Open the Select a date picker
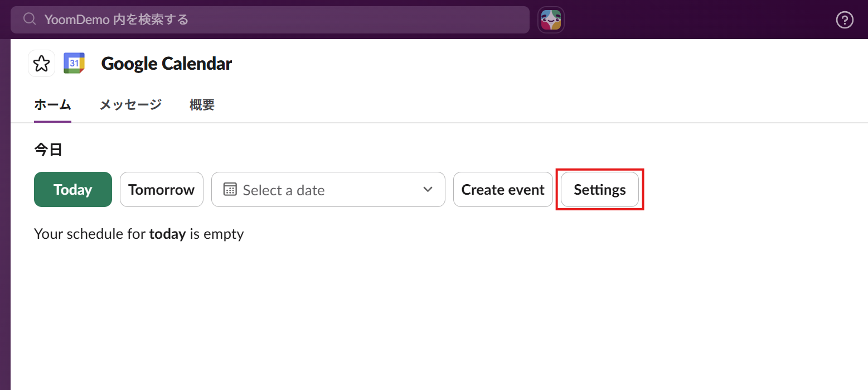The height and width of the screenshot is (390, 868). pyautogui.click(x=328, y=190)
